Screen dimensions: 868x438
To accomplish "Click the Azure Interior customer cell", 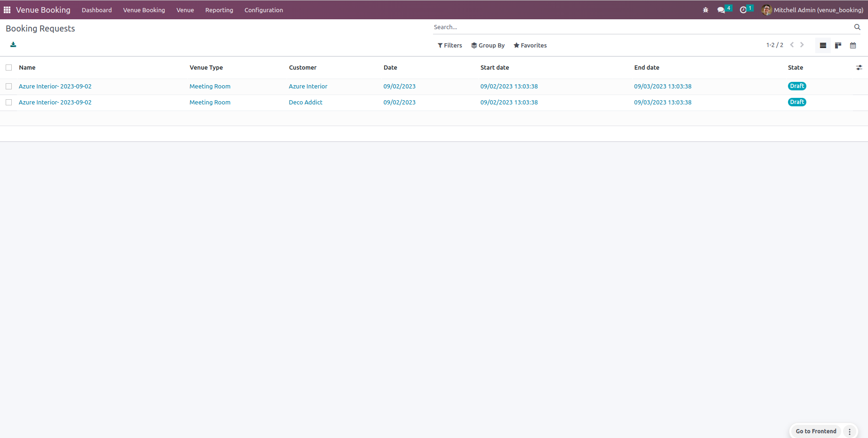I will (308, 87).
